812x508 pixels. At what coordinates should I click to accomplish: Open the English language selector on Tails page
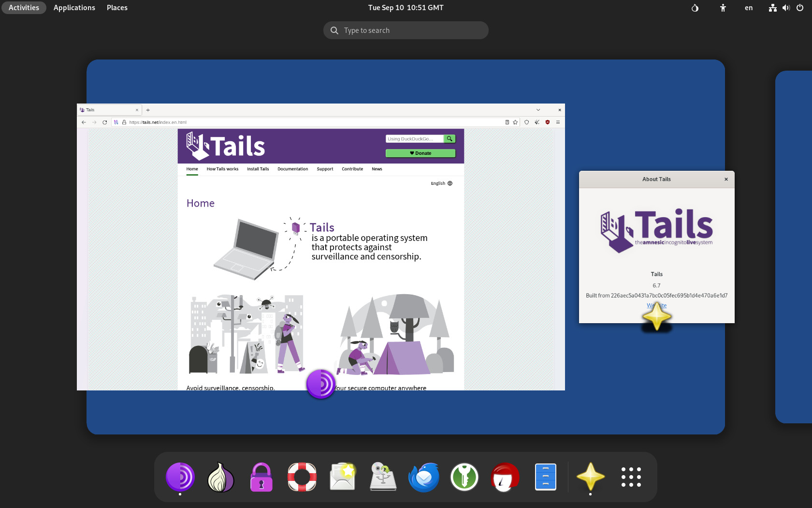tap(442, 183)
